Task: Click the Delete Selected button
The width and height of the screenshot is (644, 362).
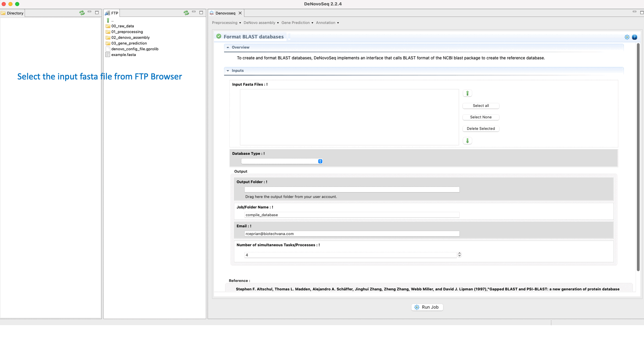Action: [x=480, y=129]
